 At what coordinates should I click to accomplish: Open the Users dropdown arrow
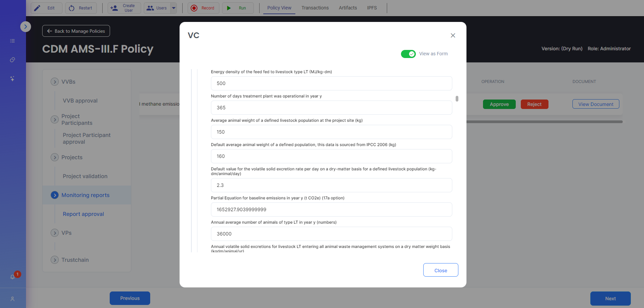174,8
